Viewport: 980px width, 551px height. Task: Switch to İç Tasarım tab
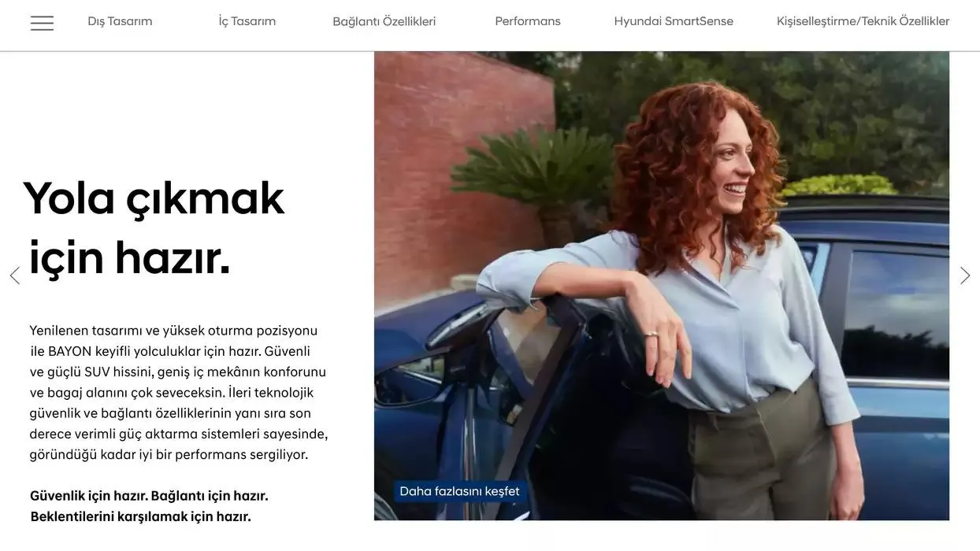[x=247, y=21]
